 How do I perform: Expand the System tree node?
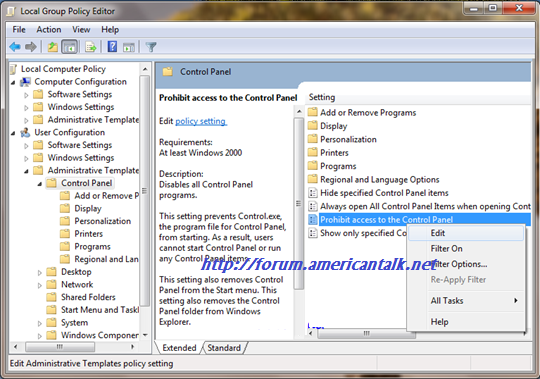(40, 324)
